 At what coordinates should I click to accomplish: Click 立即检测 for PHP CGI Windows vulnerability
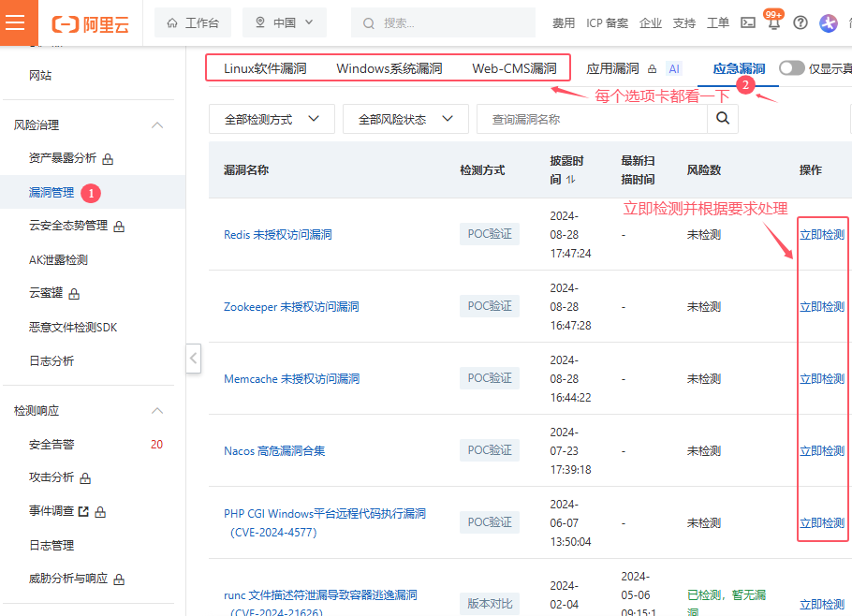(822, 523)
